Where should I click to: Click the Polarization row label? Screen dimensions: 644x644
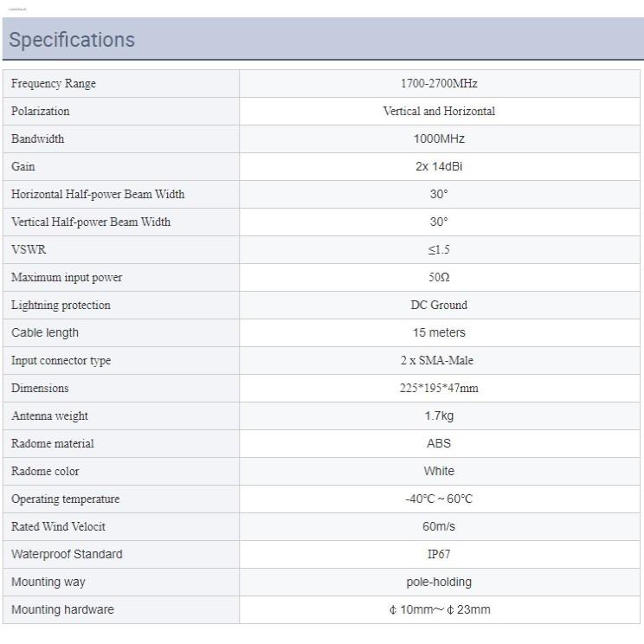(41, 112)
